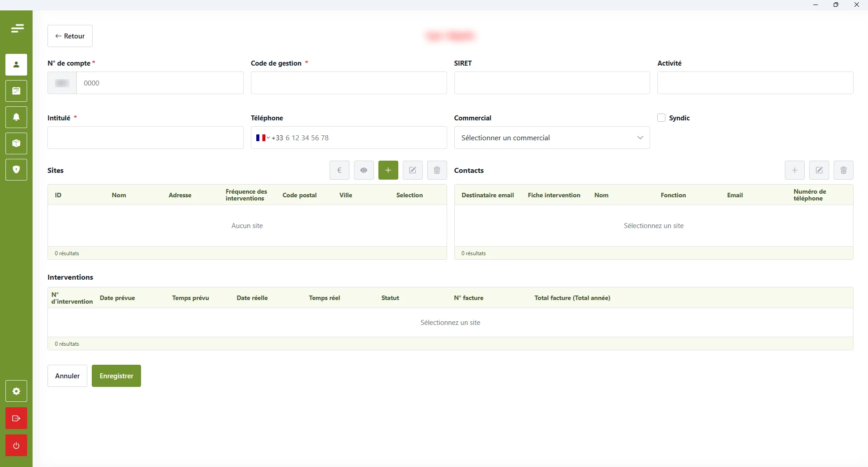Click the Annuler button

click(67, 376)
